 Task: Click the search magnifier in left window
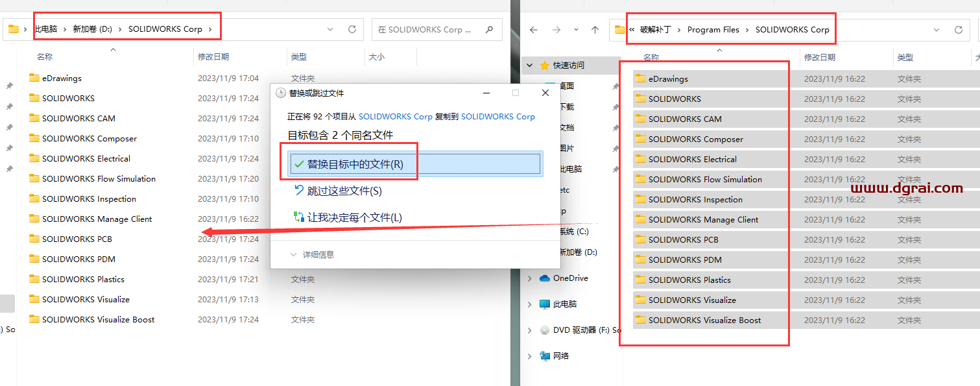pos(490,29)
